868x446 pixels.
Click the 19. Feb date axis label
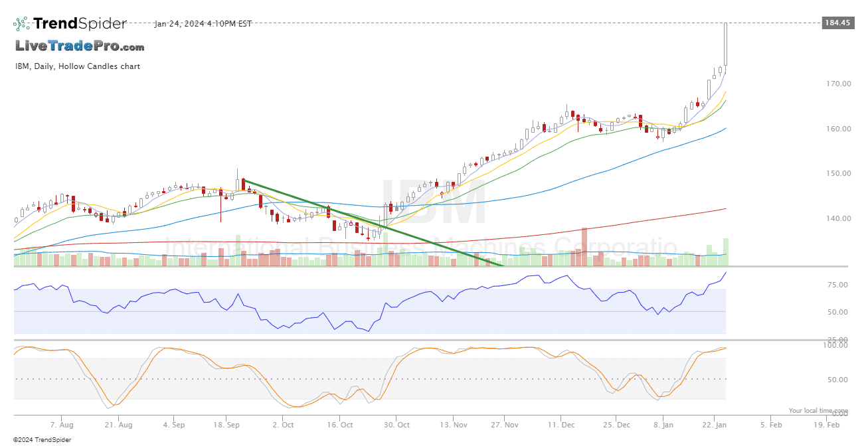click(827, 424)
